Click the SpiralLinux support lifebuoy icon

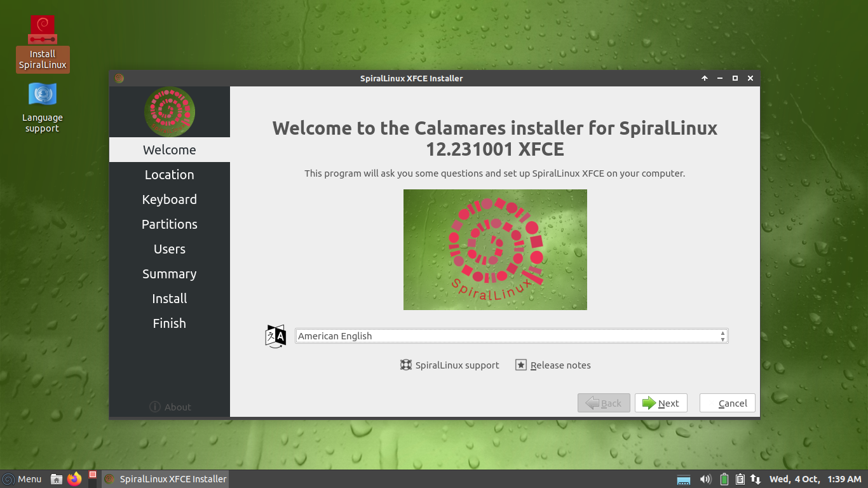pyautogui.click(x=406, y=365)
